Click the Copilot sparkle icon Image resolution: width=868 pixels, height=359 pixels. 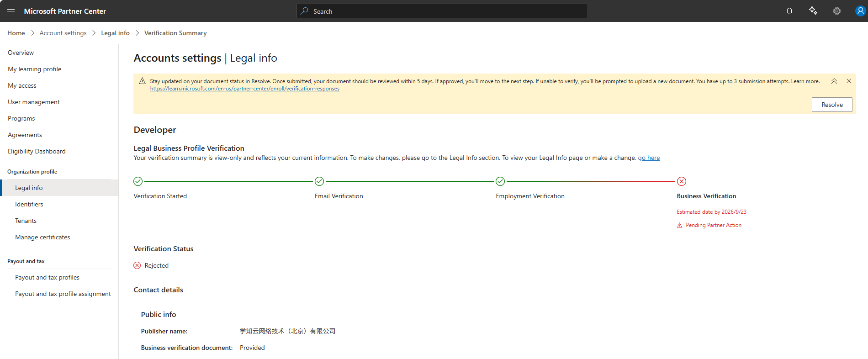point(813,11)
